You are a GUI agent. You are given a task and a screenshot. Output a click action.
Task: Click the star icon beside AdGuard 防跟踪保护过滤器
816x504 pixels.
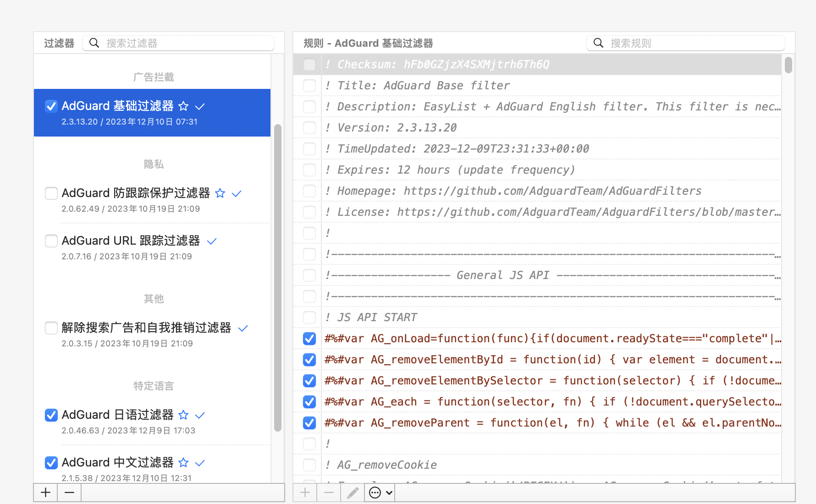tap(220, 193)
